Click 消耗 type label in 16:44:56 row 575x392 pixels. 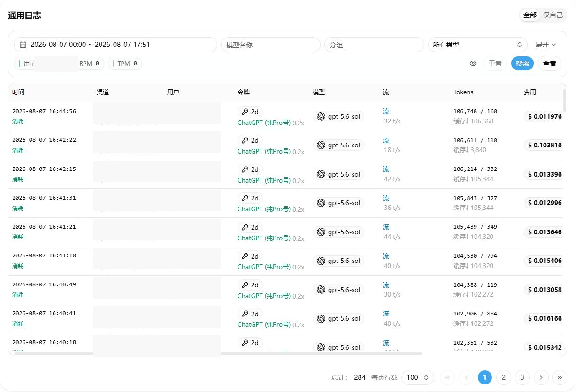coord(18,122)
